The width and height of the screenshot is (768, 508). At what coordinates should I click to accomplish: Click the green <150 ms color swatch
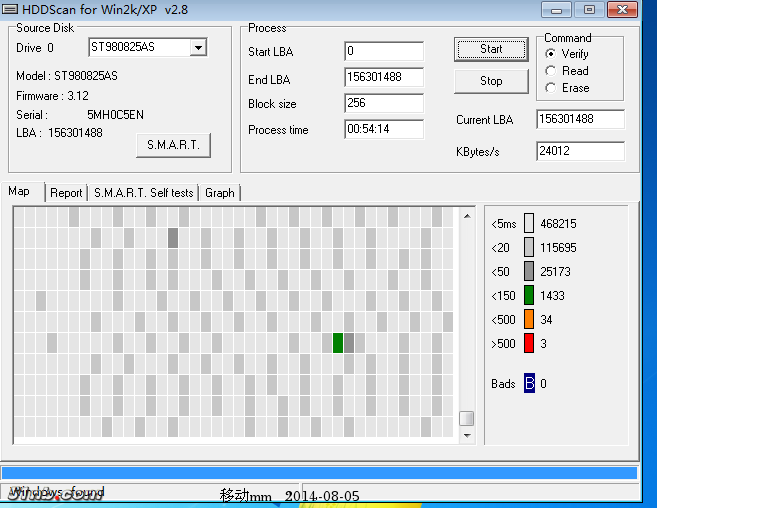(529, 295)
